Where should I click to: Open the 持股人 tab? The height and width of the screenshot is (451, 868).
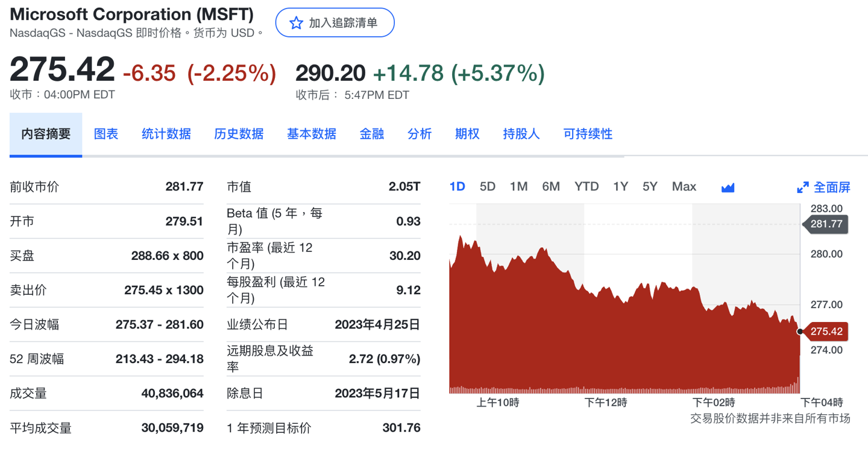point(521,134)
